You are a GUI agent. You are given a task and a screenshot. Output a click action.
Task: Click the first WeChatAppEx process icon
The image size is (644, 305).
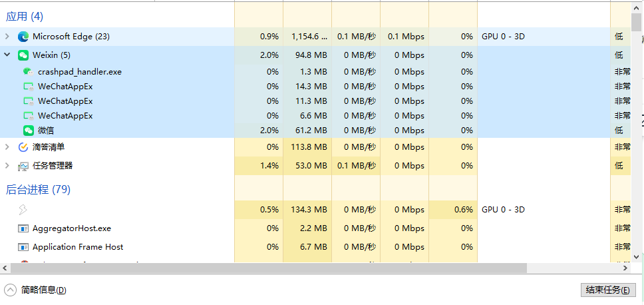coord(29,86)
